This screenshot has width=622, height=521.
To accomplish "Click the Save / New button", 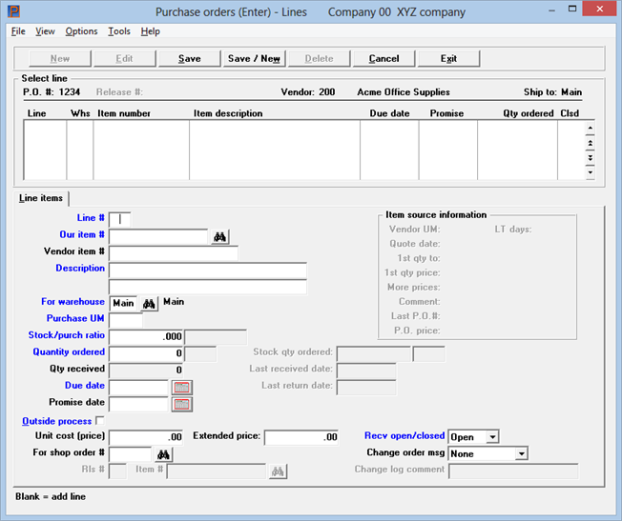I will [254, 59].
